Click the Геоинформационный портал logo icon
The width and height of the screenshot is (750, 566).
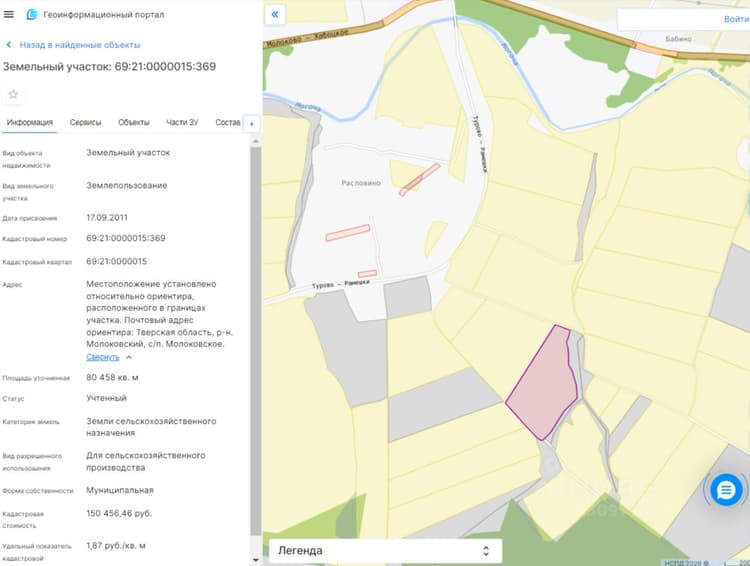(x=32, y=14)
